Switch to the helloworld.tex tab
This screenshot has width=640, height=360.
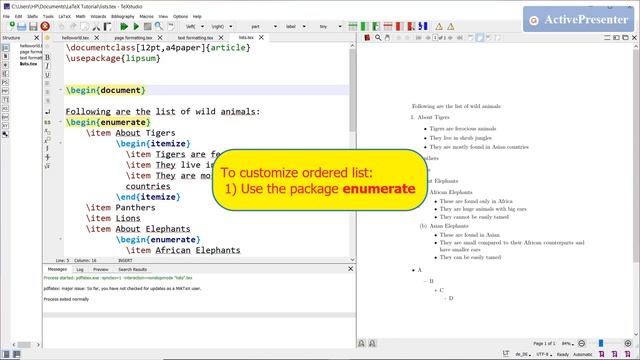tap(75, 38)
